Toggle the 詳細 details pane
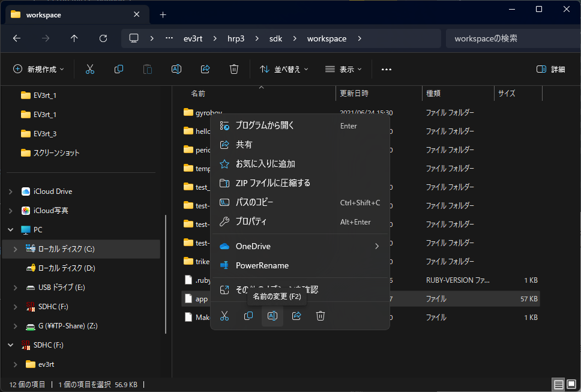Image resolution: width=581 pixels, height=392 pixels. pos(550,69)
